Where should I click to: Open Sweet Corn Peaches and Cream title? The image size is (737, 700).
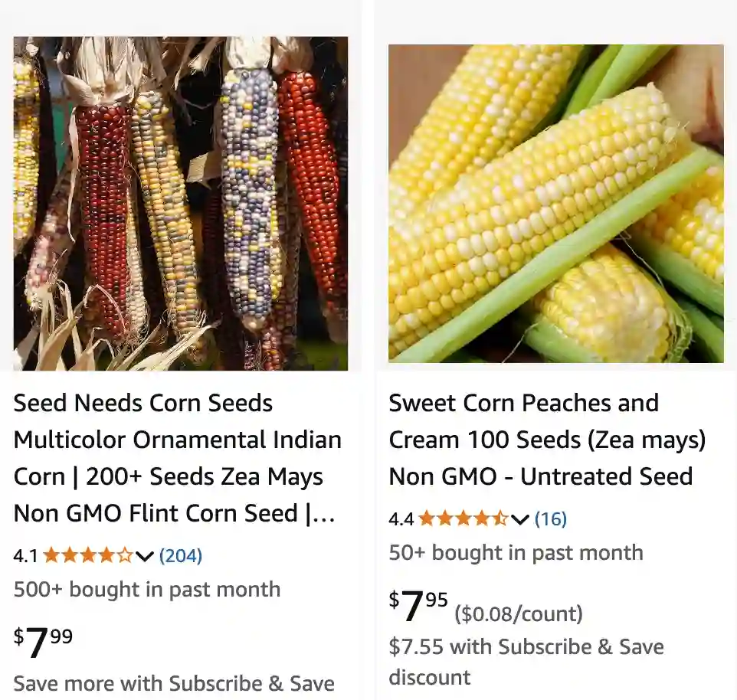point(547,440)
